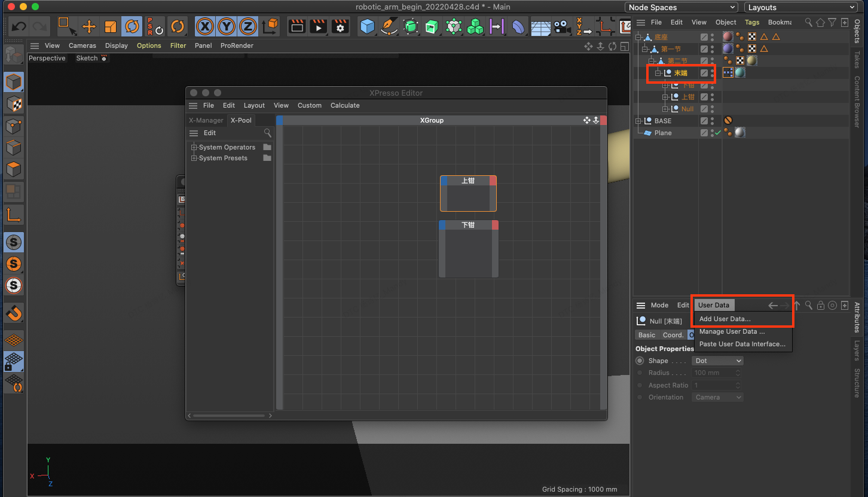
Task: Open the Node Spaces dropdown
Action: click(x=682, y=7)
